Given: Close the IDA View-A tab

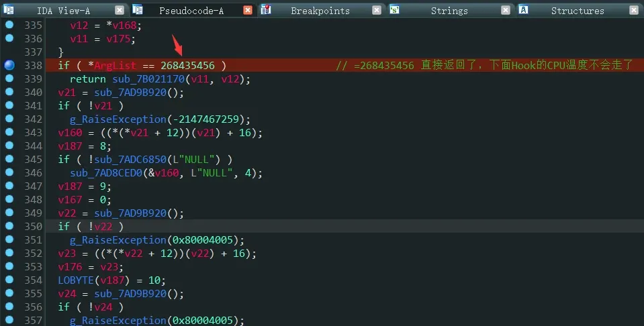Looking at the screenshot, I should tap(120, 10).
